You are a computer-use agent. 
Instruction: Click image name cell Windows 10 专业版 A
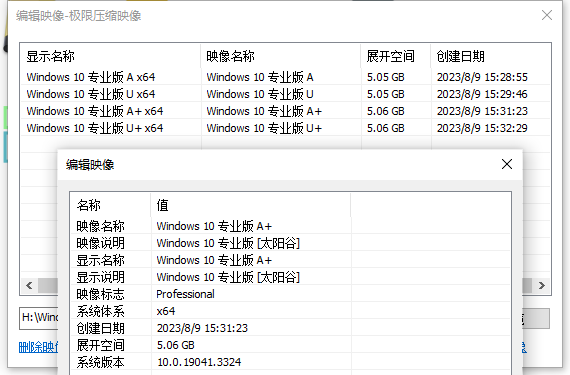click(x=260, y=77)
